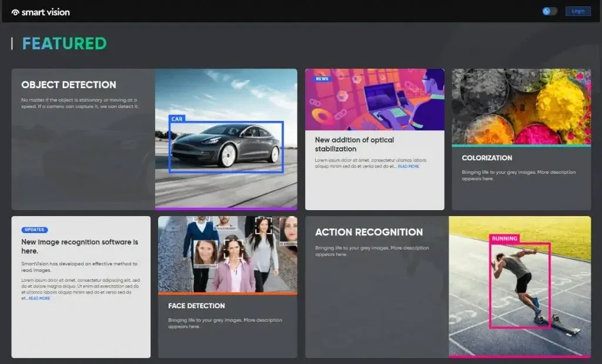Open the optical stabilization article heading
The height and width of the screenshot is (364, 602).
tap(354, 144)
